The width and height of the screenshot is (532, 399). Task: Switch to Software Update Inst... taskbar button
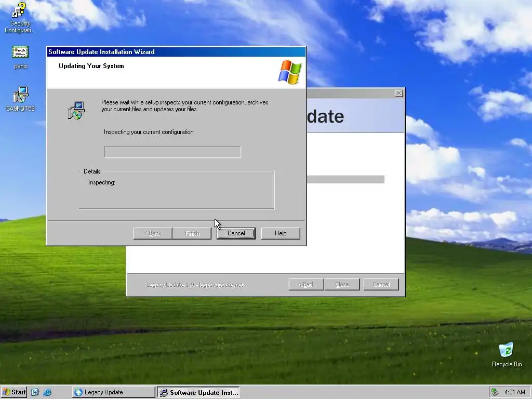click(198, 392)
